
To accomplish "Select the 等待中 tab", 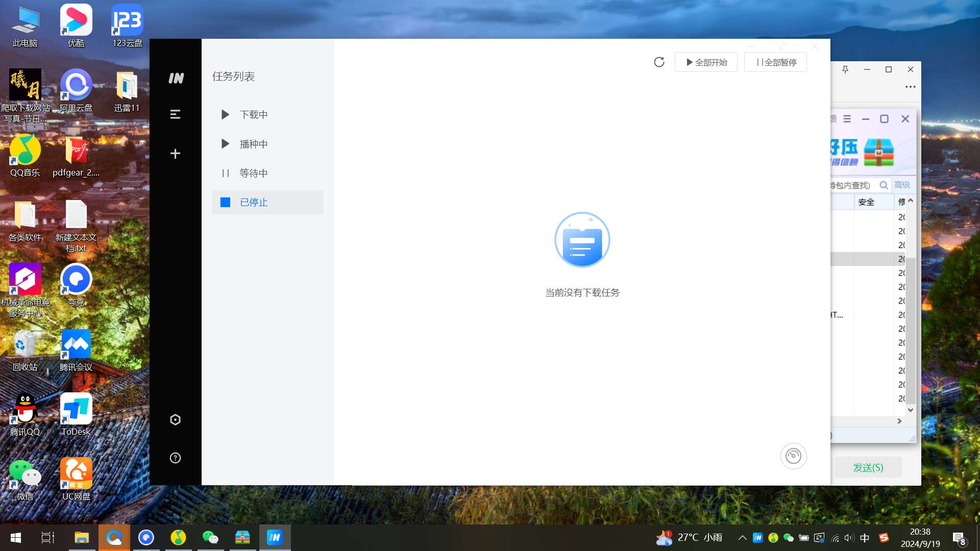I will point(267,173).
